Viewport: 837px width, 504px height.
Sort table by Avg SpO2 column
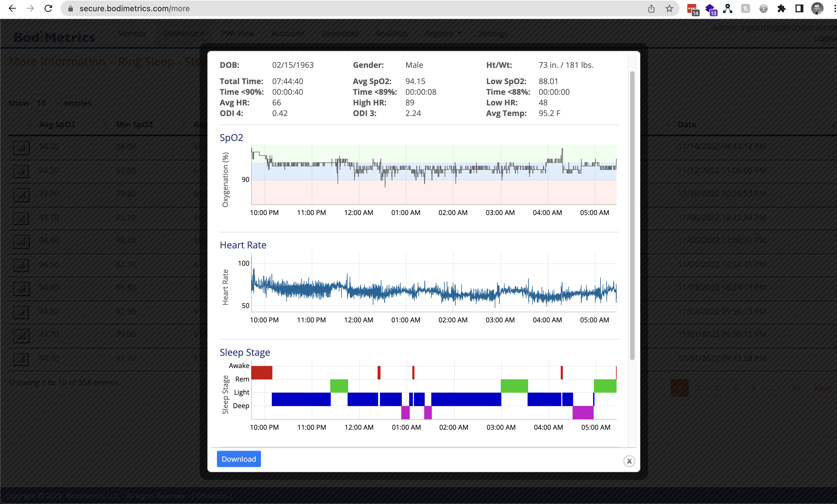[x=57, y=124]
